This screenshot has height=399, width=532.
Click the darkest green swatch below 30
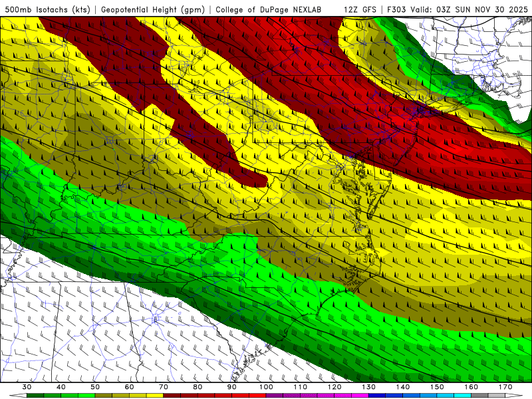pos(35,396)
